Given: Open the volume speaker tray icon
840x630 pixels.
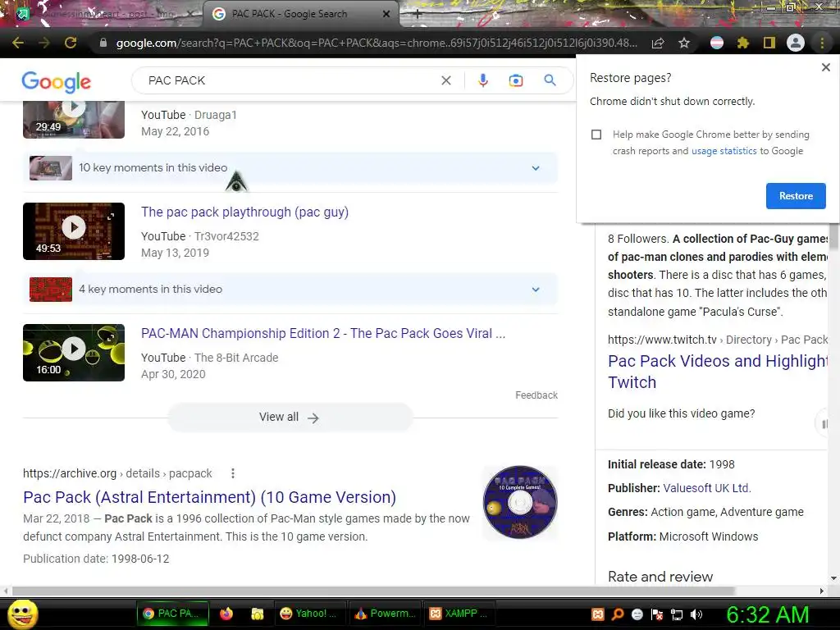Looking at the screenshot, I should tap(696, 614).
